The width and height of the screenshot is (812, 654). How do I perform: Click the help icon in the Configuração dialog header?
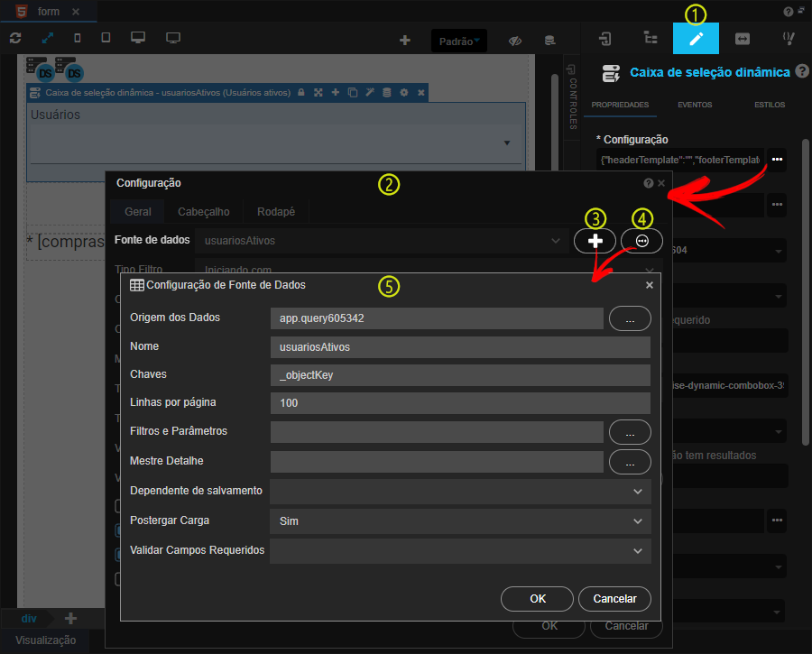648,183
